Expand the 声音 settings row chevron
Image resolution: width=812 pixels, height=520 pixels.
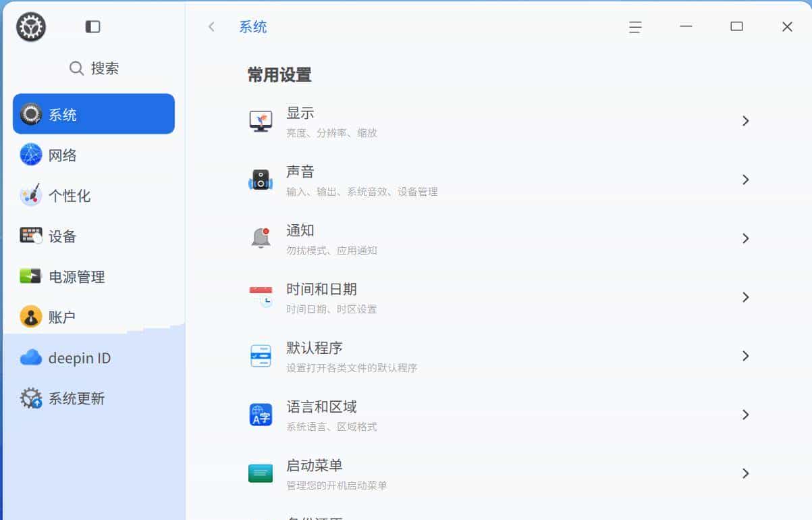click(745, 179)
